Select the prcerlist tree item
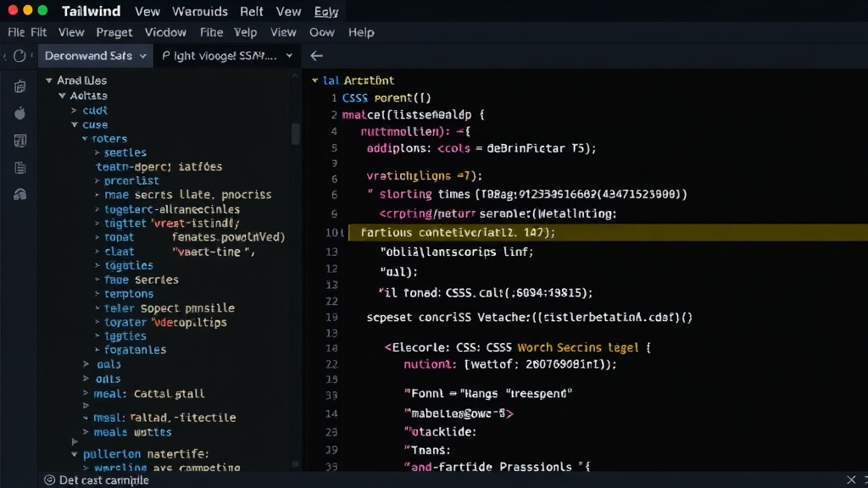 coord(131,181)
